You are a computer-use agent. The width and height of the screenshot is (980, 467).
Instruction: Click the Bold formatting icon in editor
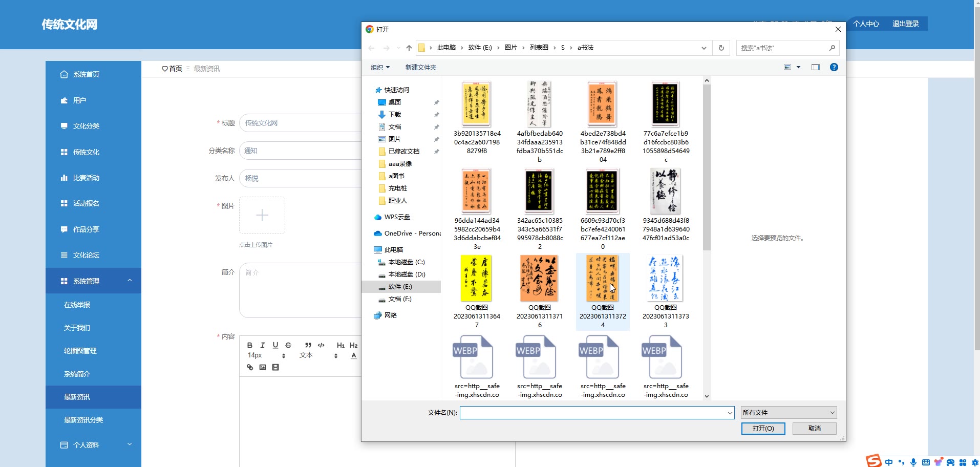pyautogui.click(x=250, y=345)
